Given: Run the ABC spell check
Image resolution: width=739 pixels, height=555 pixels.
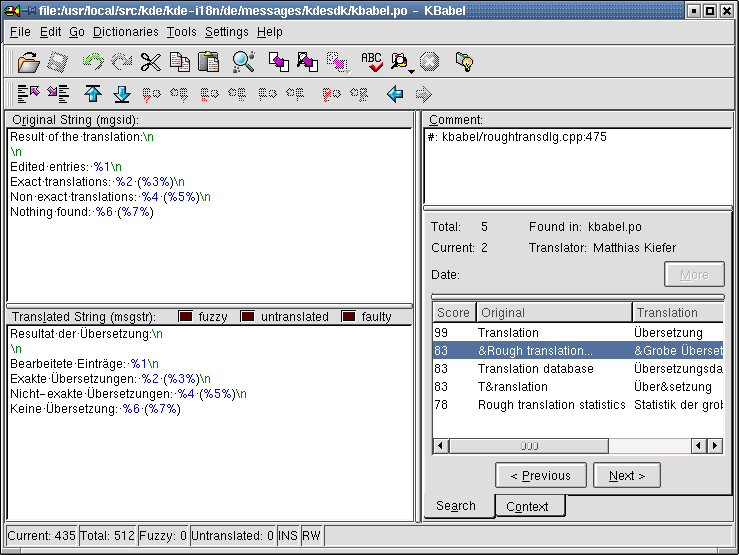Looking at the screenshot, I should (x=372, y=62).
